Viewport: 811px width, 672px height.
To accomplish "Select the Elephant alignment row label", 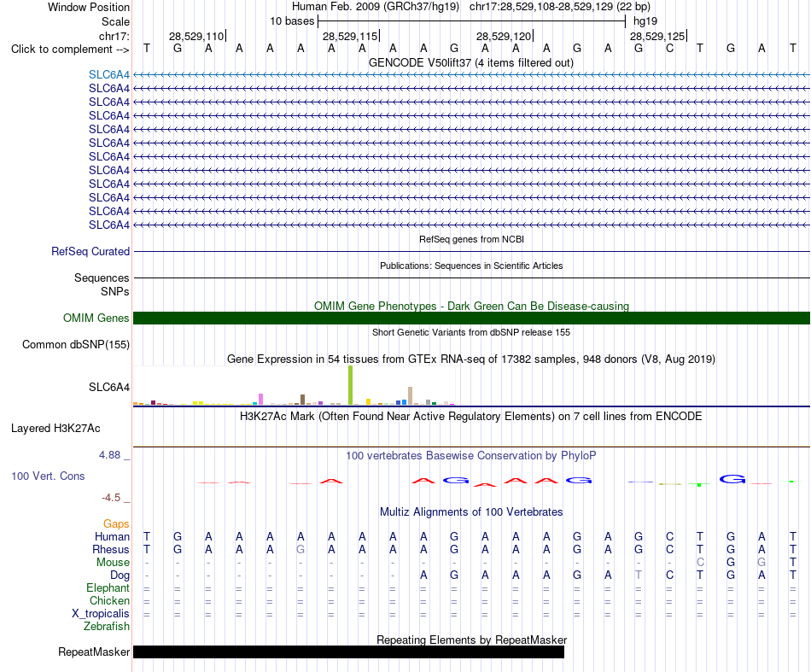I will coord(108,588).
